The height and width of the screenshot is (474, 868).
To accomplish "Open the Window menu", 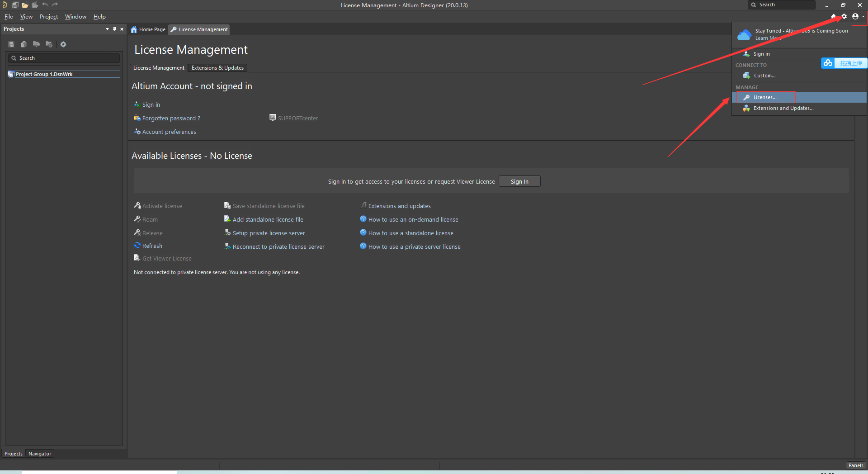I will (75, 17).
